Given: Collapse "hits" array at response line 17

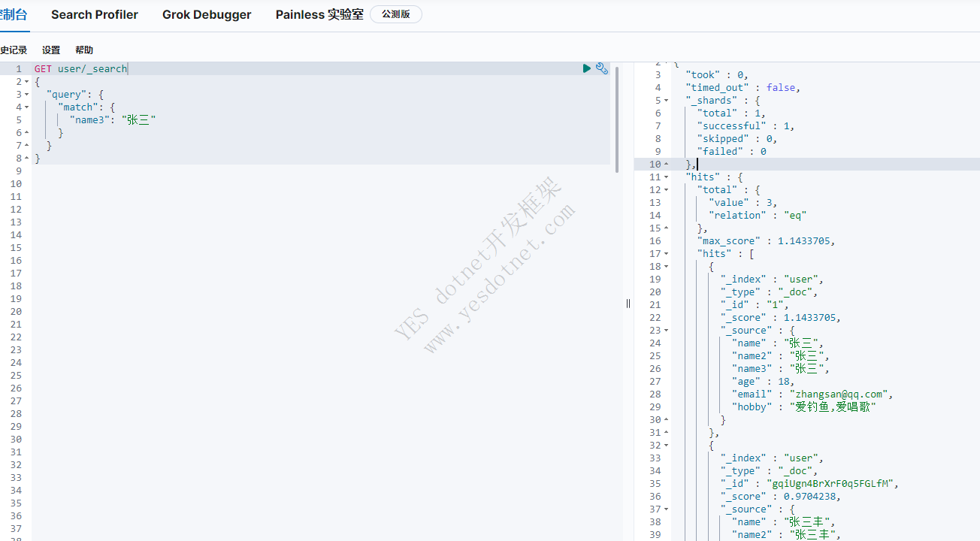Looking at the screenshot, I should [666, 253].
